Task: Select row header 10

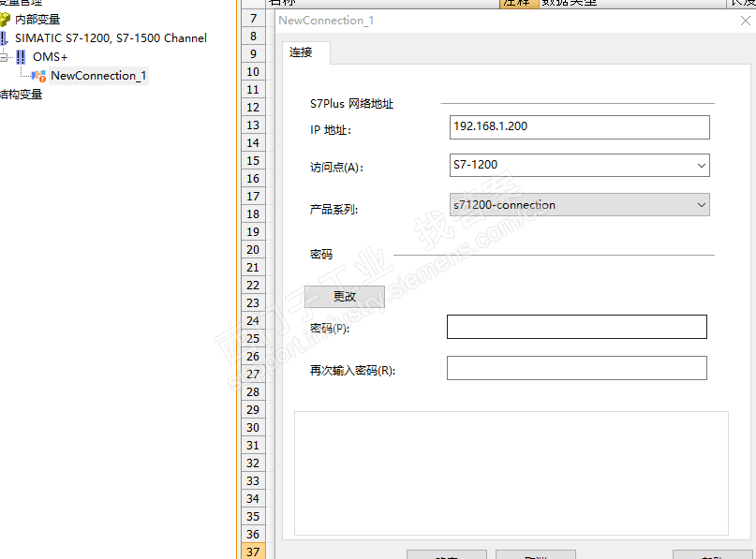Action: 253,72
